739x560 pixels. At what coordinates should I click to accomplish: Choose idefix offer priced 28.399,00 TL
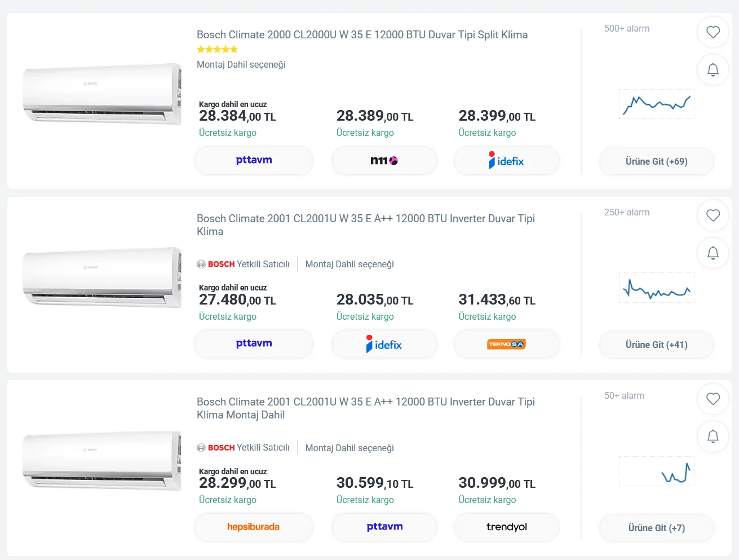point(506,161)
